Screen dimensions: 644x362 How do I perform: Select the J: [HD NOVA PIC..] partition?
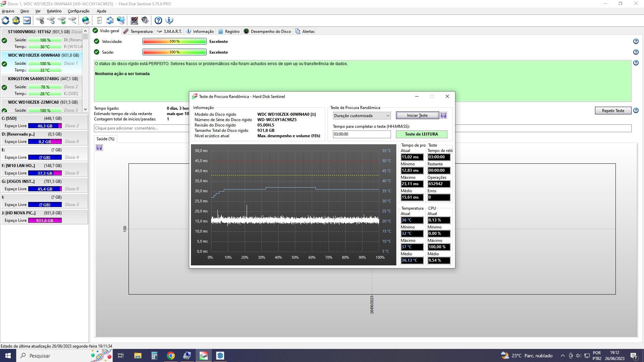tap(44, 217)
